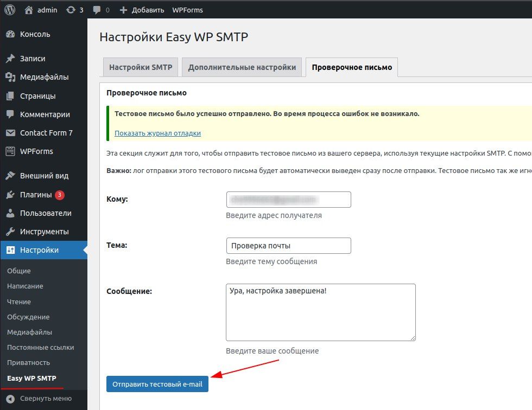This screenshot has width=532, height=410.
Task: Click the Введите тему сообщения hint
Action: [x=271, y=261]
